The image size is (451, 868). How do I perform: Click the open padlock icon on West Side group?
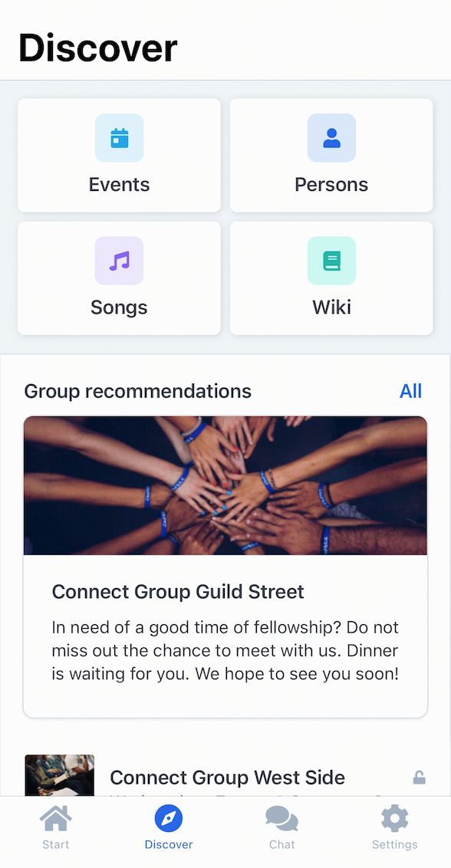420,778
